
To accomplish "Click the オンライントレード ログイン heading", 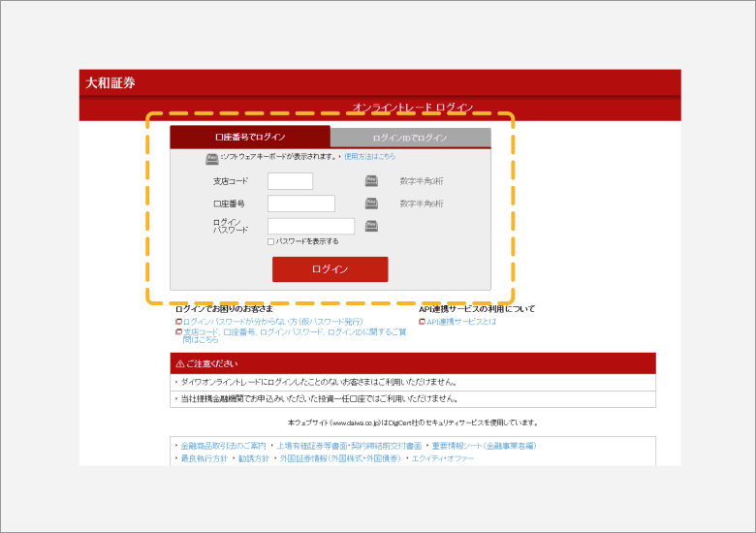I will pyautogui.click(x=413, y=107).
